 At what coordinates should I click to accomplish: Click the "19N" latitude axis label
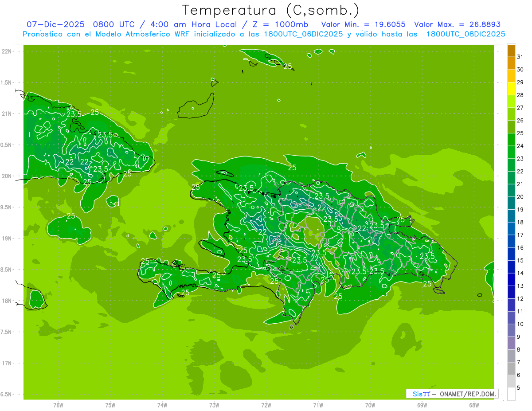click(7, 239)
